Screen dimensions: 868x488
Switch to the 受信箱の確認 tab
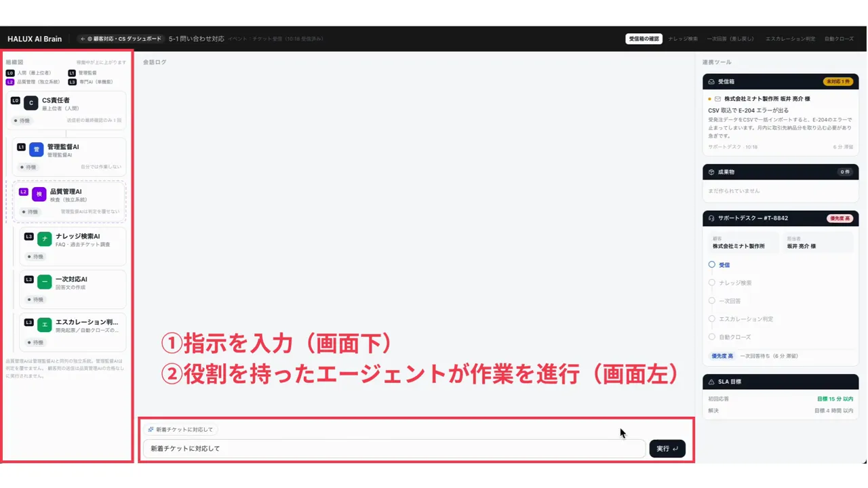[x=644, y=39]
